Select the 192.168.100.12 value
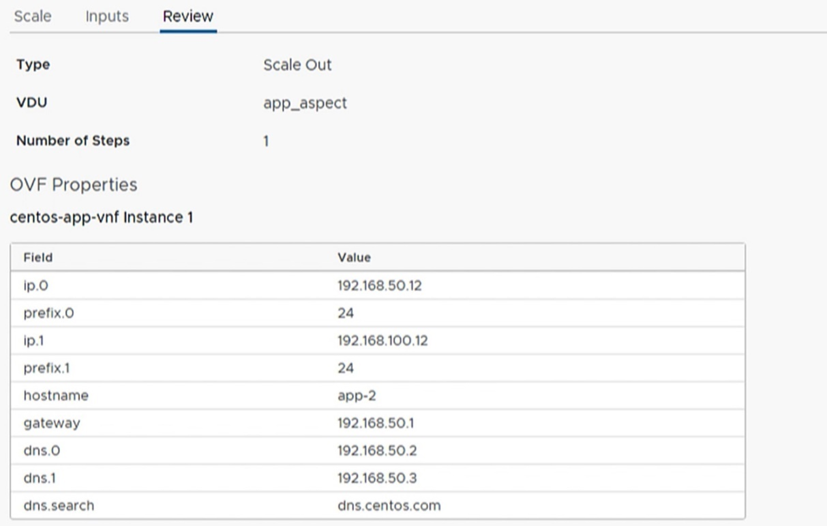 (x=384, y=340)
